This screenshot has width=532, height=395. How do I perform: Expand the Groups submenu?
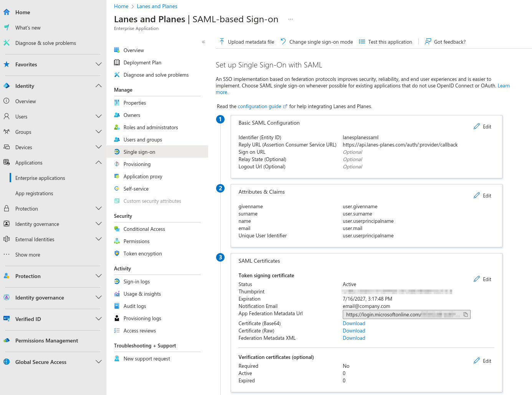[x=99, y=132]
